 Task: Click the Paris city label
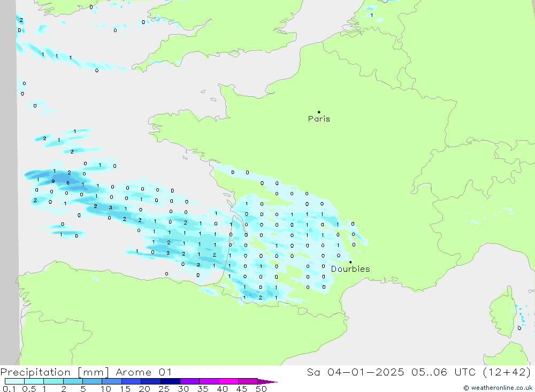[x=319, y=119]
